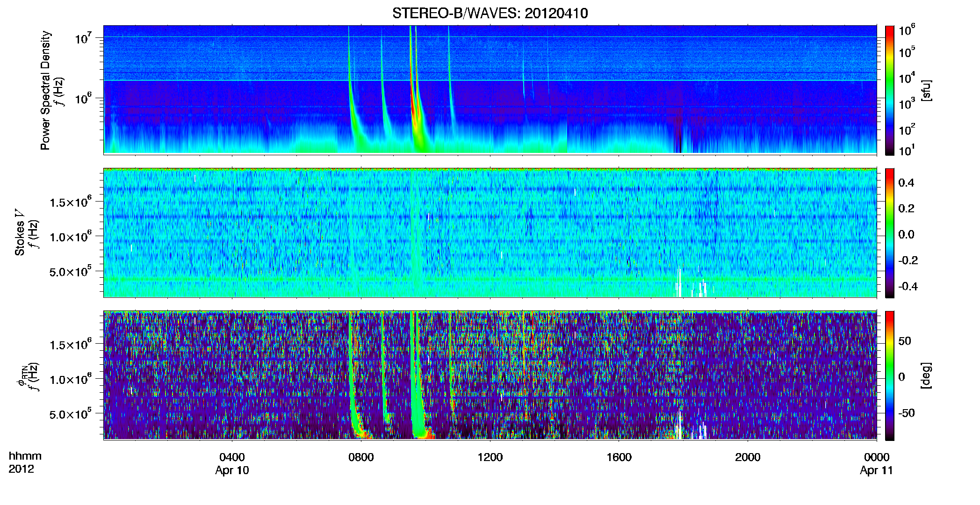Click the hhmm axis caption

click(x=25, y=456)
